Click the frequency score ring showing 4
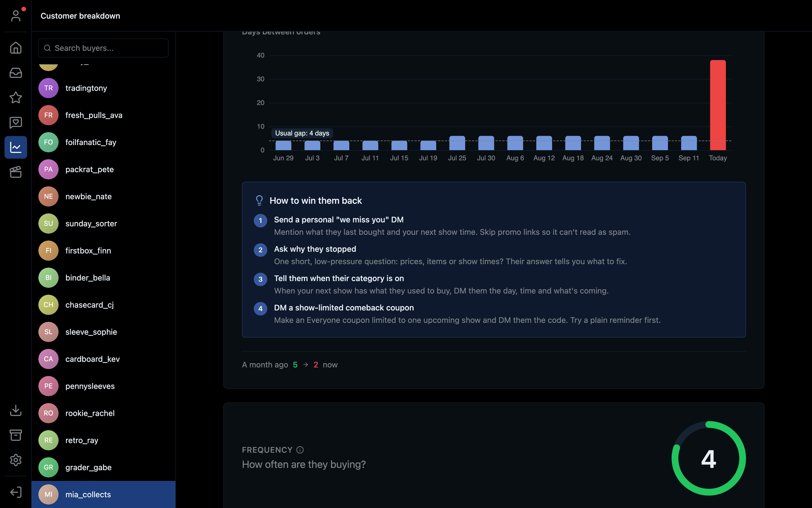 [709, 458]
